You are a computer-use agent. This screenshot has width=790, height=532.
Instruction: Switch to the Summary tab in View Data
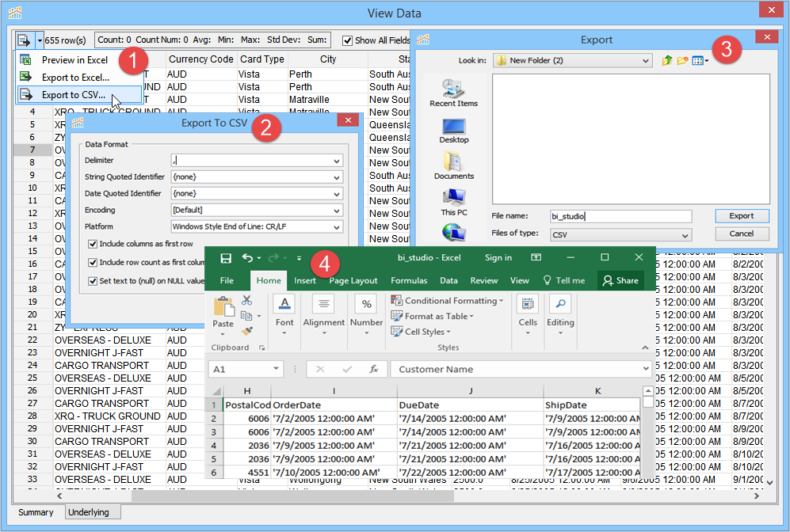click(x=36, y=512)
